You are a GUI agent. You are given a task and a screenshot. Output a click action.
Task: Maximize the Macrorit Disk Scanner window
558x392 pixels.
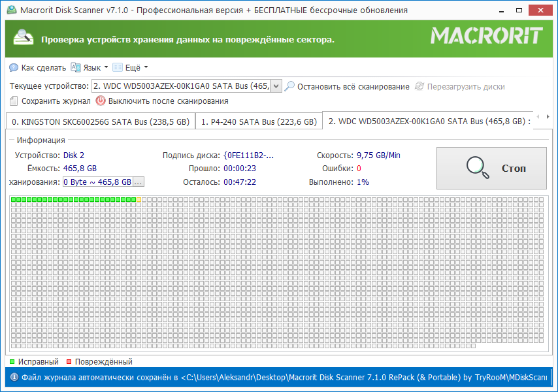coord(519,10)
